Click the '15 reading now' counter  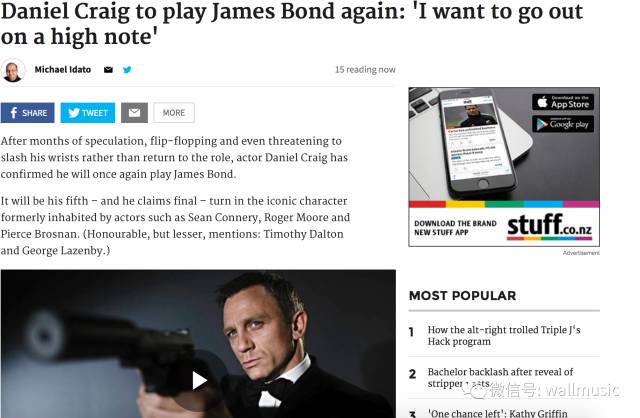point(365,70)
